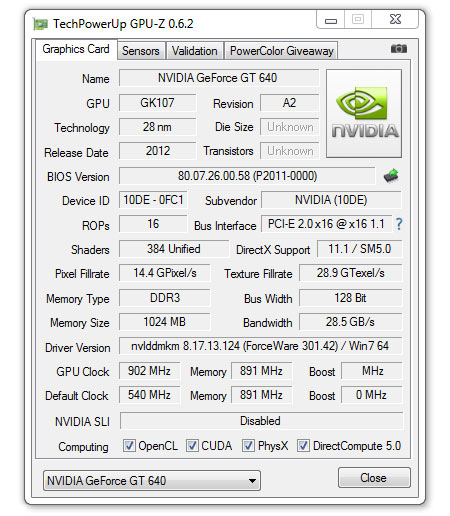The width and height of the screenshot is (450, 516).
Task: Click the DirectX Support field 11.1 / SM5.0
Action: click(360, 249)
